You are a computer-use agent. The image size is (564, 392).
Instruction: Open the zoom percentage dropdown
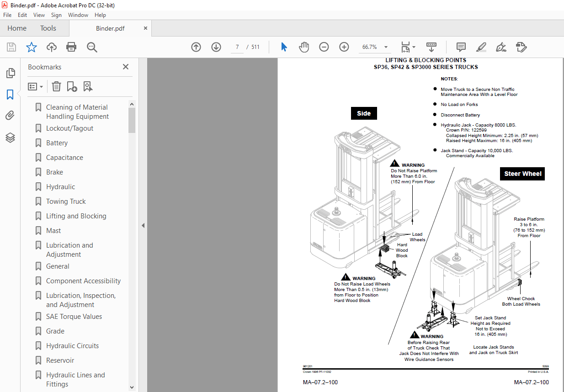coord(386,47)
